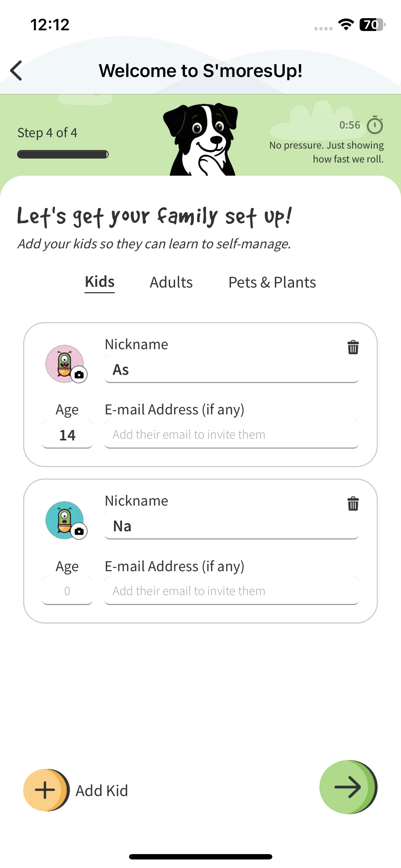The height and width of the screenshot is (868, 401).
Task: Tap the back arrow in header
Action: pos(16,71)
